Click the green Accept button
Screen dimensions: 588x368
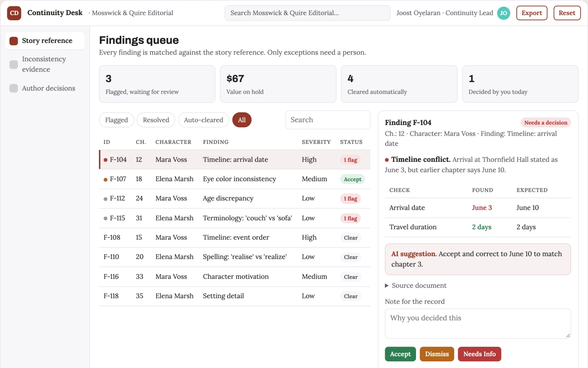tap(400, 354)
